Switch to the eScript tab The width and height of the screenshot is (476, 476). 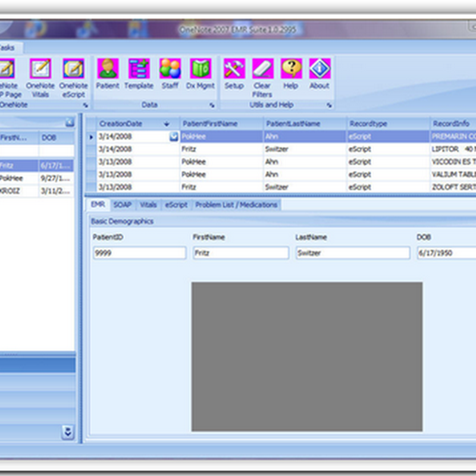(176, 205)
